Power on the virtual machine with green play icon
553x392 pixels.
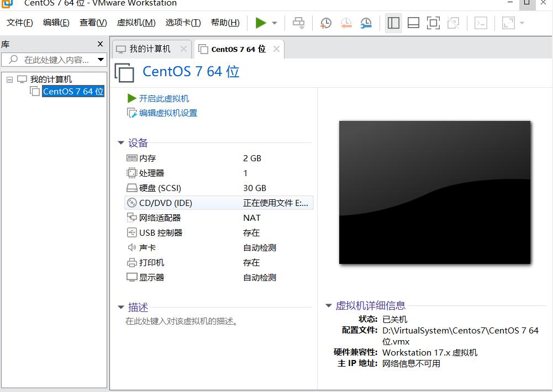click(x=261, y=23)
